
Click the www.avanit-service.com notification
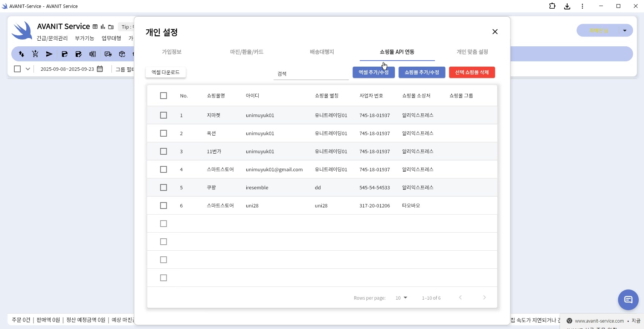pos(602,321)
